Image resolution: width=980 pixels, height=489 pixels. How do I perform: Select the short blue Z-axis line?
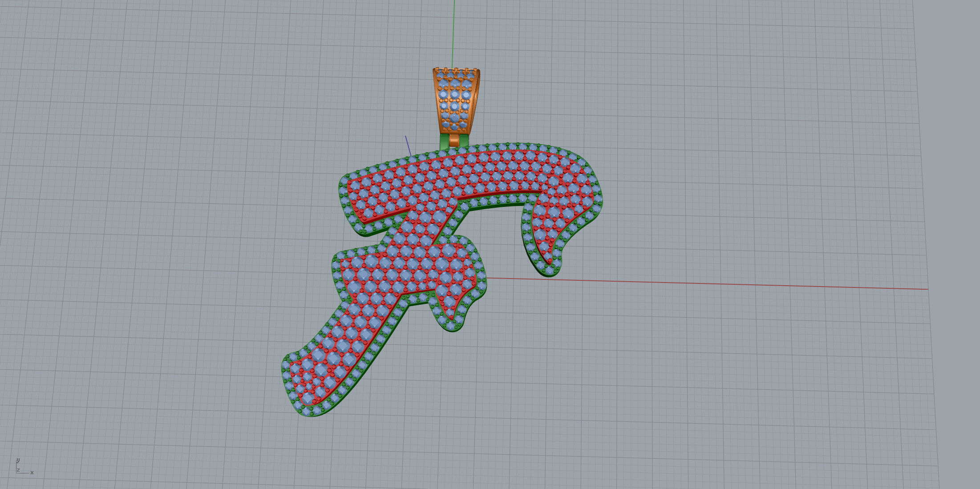click(x=408, y=146)
